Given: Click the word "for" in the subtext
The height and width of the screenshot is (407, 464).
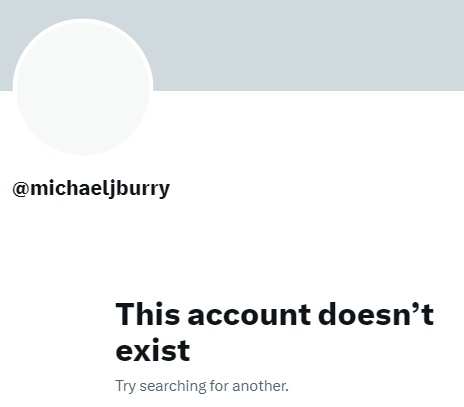Looking at the screenshot, I should point(219,386).
